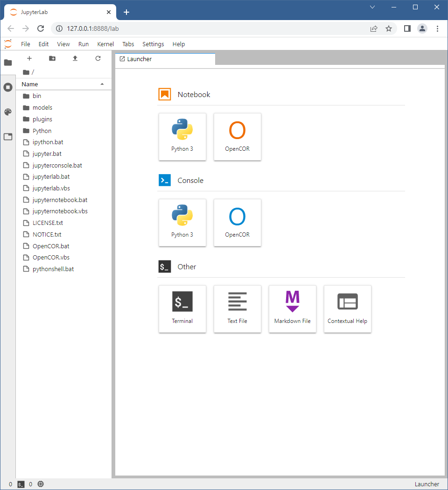448x490 pixels.
Task: Open the Running Terminals and Kernels sidebar
Action: tap(8, 87)
